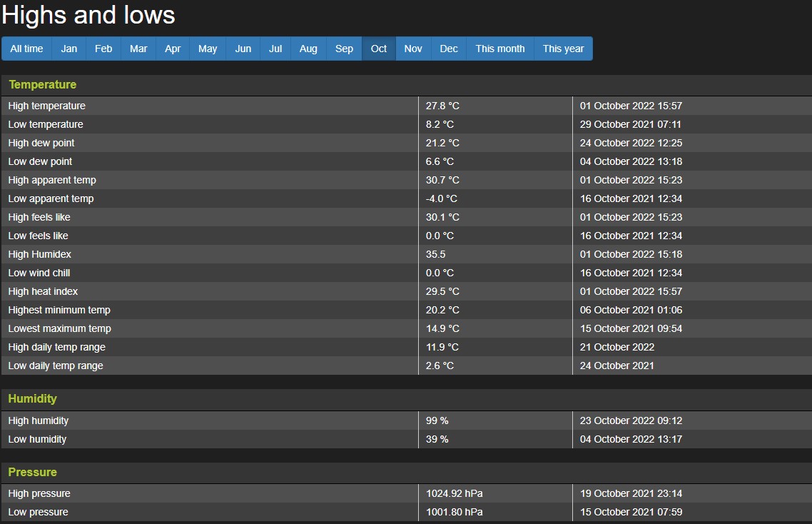The width and height of the screenshot is (812, 524).
Task: Select the Dec tab
Action: point(449,49)
